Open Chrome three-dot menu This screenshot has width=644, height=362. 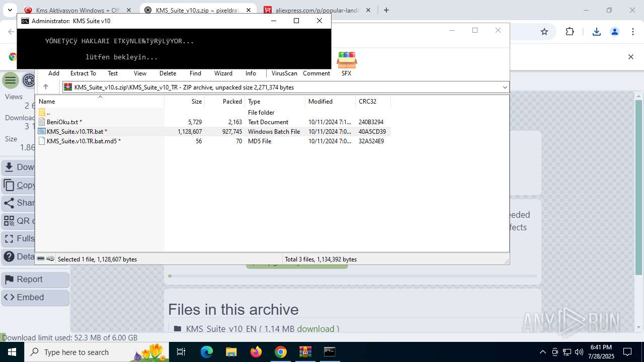[x=633, y=32]
